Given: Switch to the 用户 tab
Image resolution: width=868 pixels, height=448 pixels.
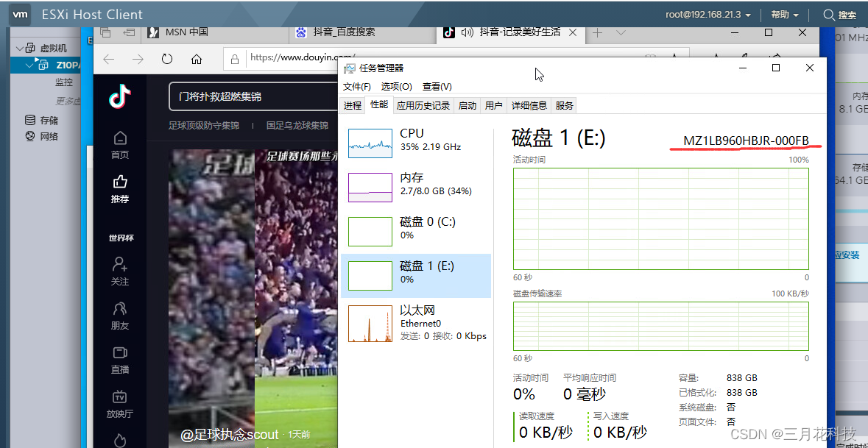Looking at the screenshot, I should 493,106.
